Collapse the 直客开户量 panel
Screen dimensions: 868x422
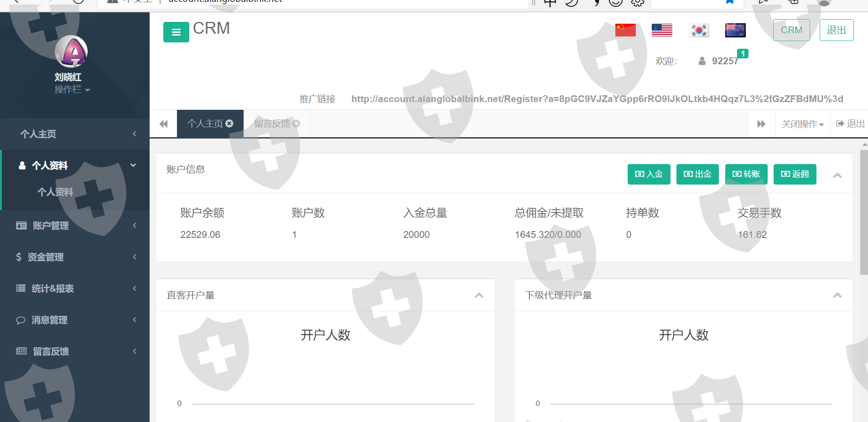[x=479, y=295]
